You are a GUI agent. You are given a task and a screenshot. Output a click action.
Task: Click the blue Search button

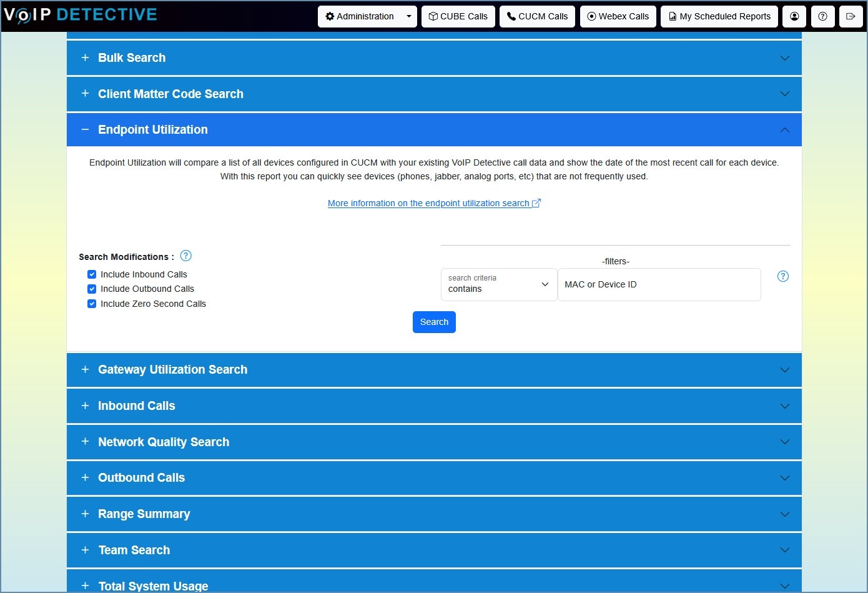[434, 322]
